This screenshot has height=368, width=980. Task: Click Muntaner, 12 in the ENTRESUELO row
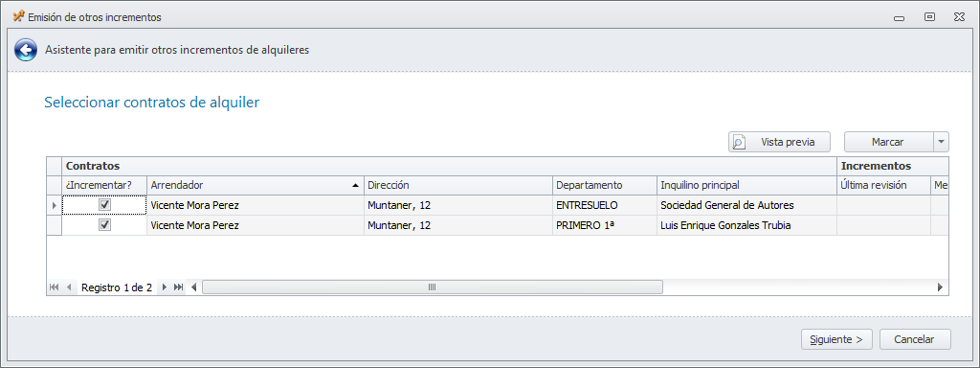point(458,205)
